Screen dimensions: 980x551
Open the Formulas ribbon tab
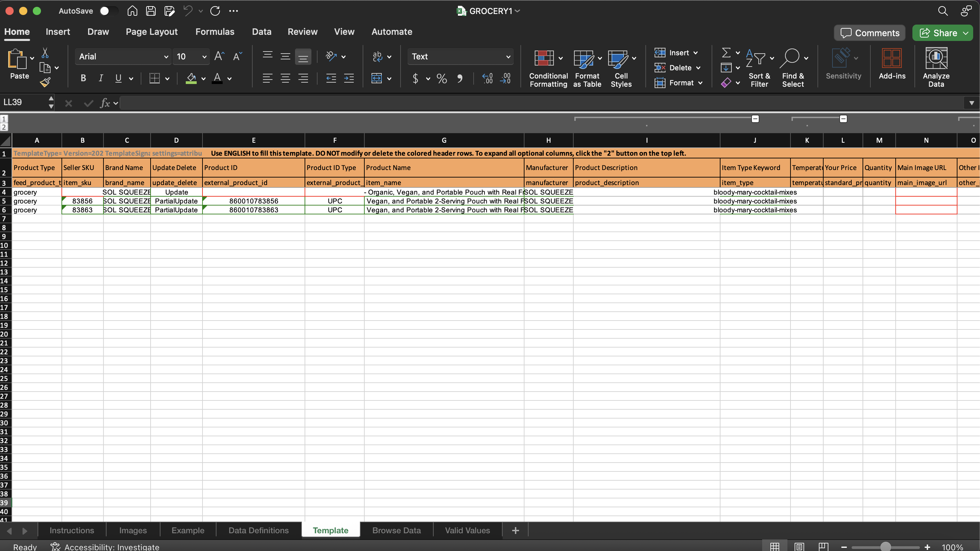(215, 32)
